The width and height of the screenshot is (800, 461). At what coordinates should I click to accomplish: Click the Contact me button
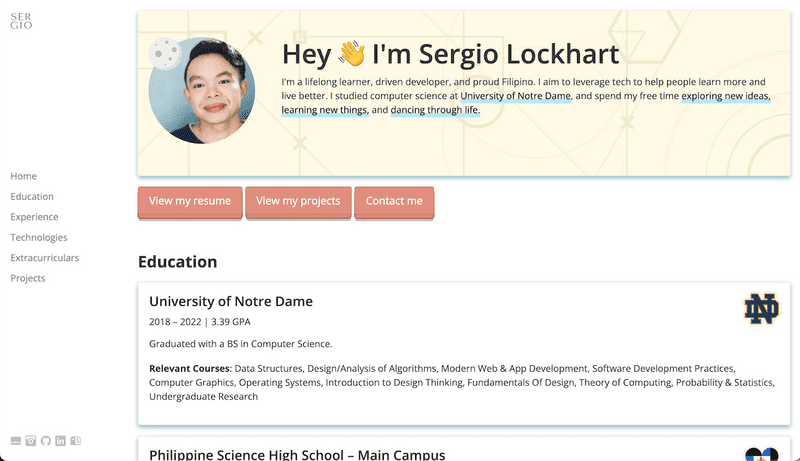(x=394, y=201)
